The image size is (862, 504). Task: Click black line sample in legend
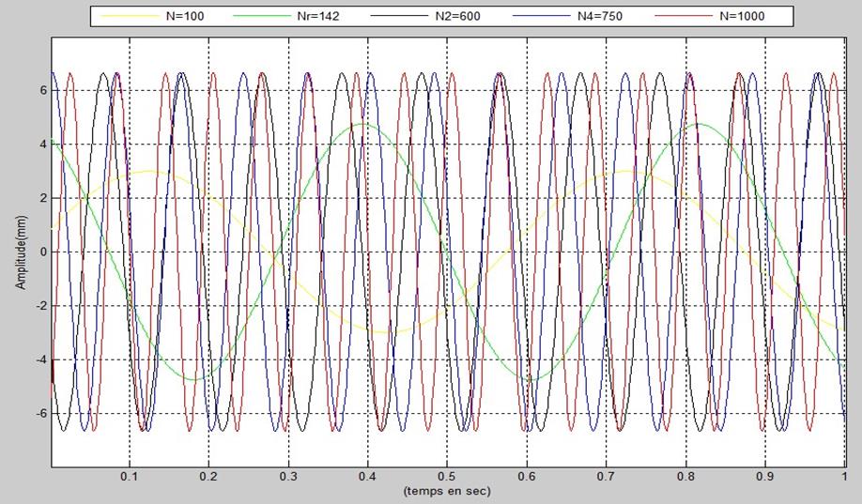coord(399,16)
